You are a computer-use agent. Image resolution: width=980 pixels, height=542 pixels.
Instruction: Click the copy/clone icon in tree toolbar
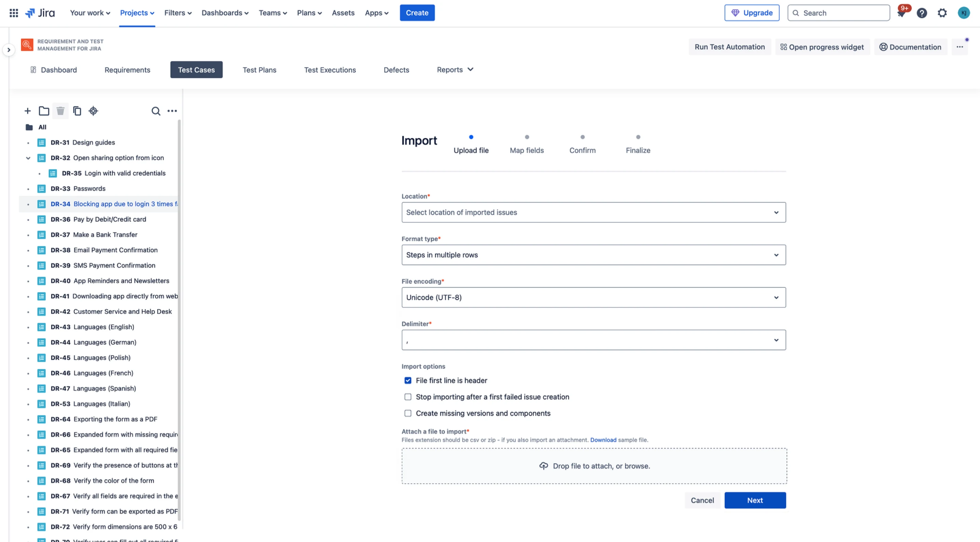click(77, 111)
